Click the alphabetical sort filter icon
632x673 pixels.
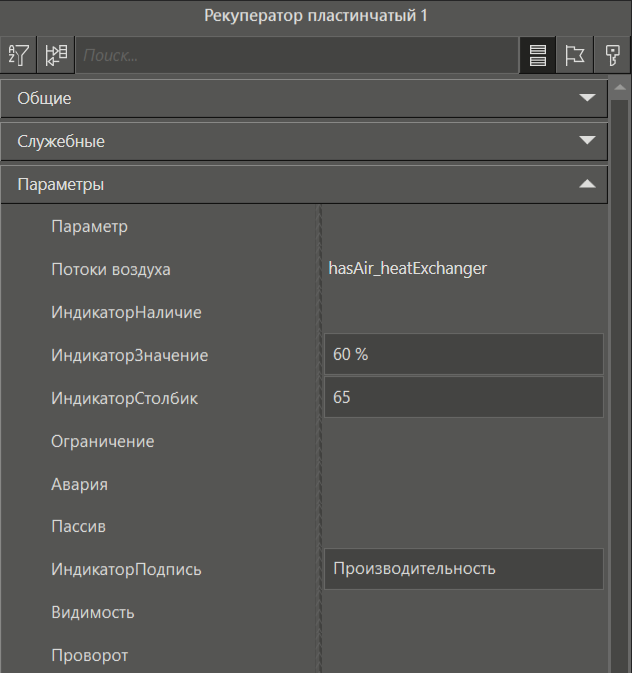coord(20,56)
